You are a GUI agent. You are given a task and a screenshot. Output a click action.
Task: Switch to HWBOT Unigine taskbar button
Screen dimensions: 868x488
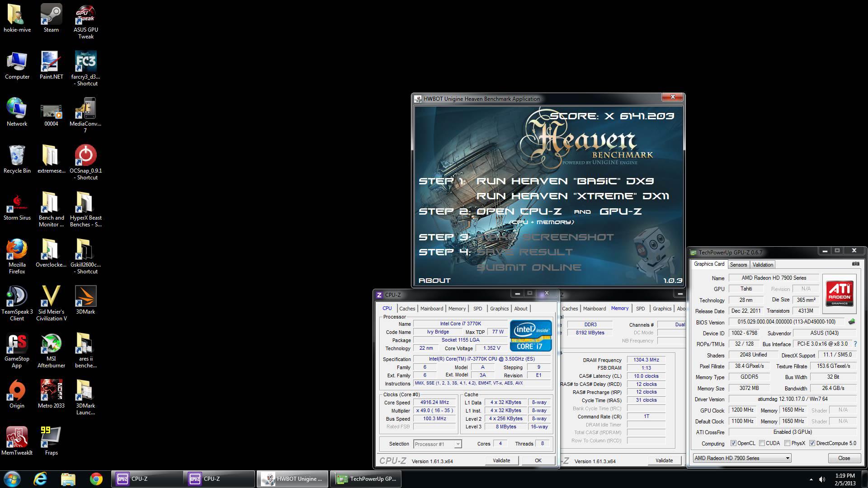293,479
